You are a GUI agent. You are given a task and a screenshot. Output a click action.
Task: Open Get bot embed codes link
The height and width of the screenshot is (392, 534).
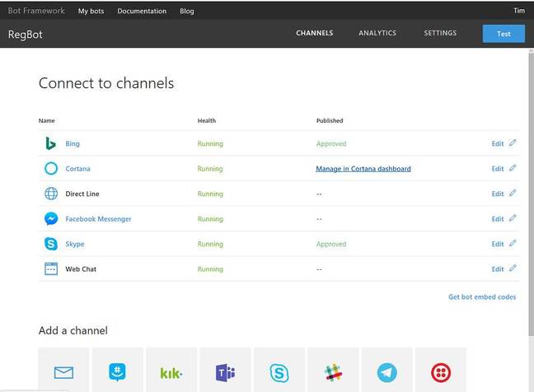482,296
